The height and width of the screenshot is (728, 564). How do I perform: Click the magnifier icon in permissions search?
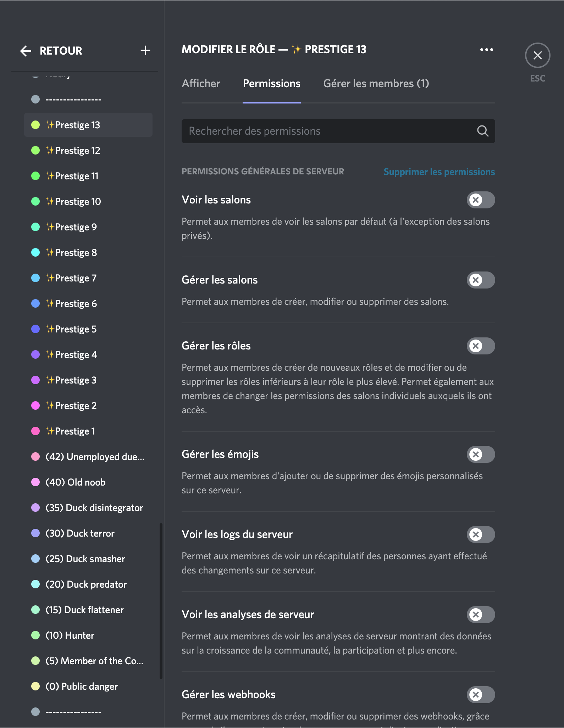tap(482, 131)
